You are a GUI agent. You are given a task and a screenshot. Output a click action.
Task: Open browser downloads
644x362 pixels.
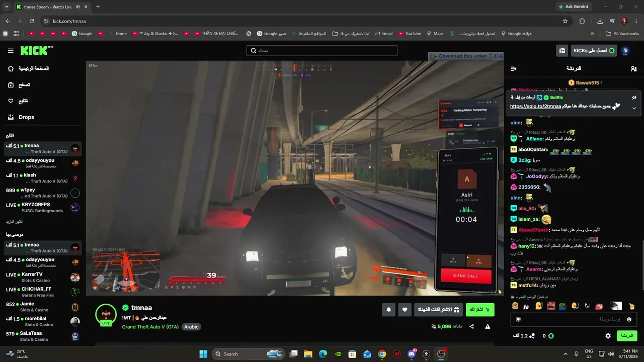click(600, 21)
